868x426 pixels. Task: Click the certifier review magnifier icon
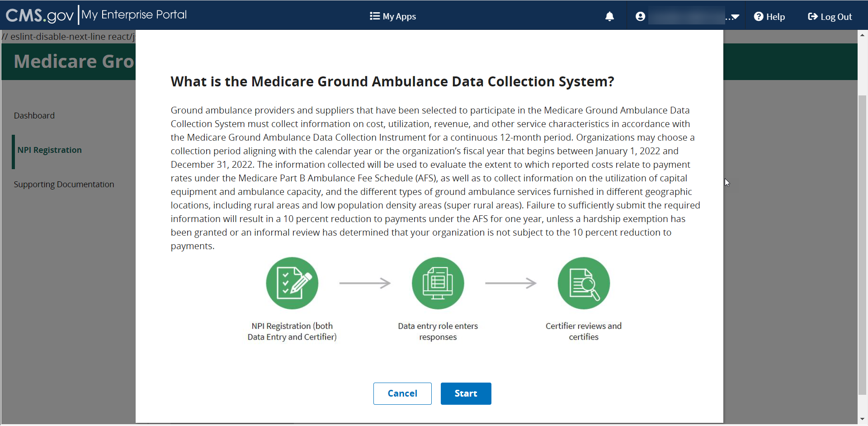pos(584,283)
